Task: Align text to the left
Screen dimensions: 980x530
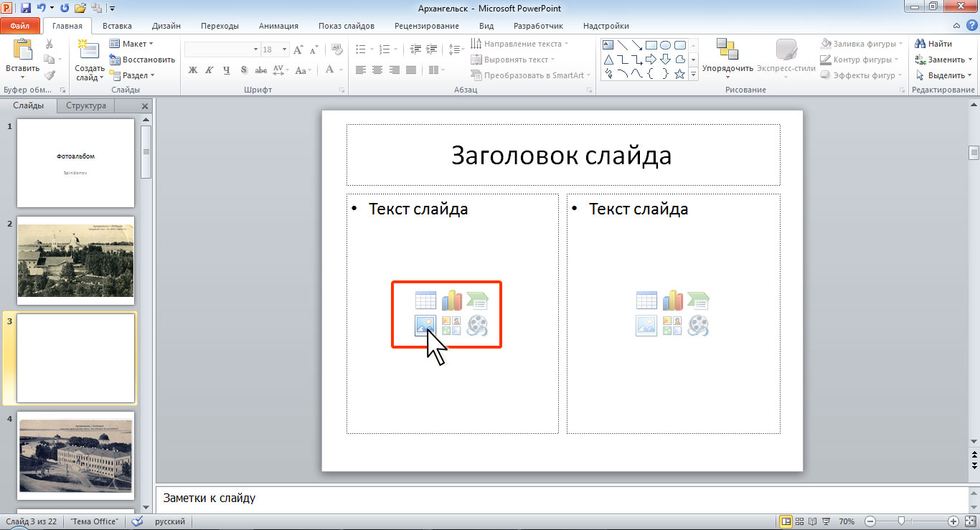Action: click(x=360, y=70)
